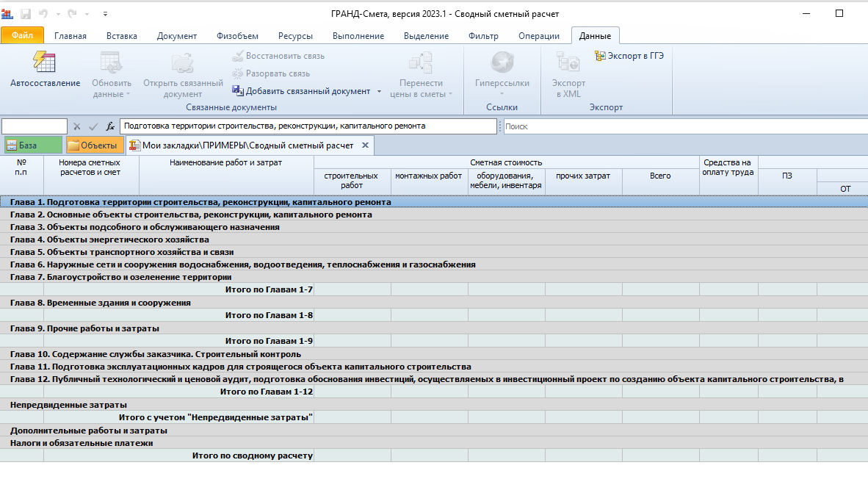The width and height of the screenshot is (868, 479).
Task: Switch to the Вставка ribbon tab
Action: [122, 36]
